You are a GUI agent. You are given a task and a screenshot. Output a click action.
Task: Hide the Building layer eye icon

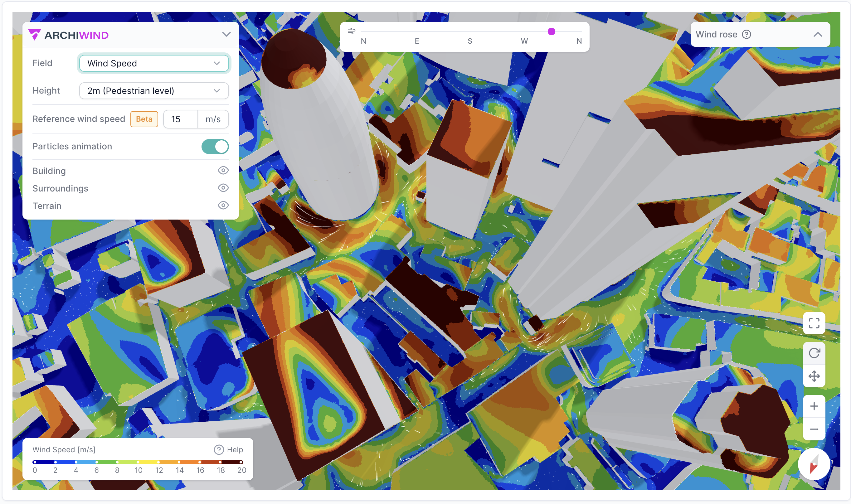pos(223,171)
